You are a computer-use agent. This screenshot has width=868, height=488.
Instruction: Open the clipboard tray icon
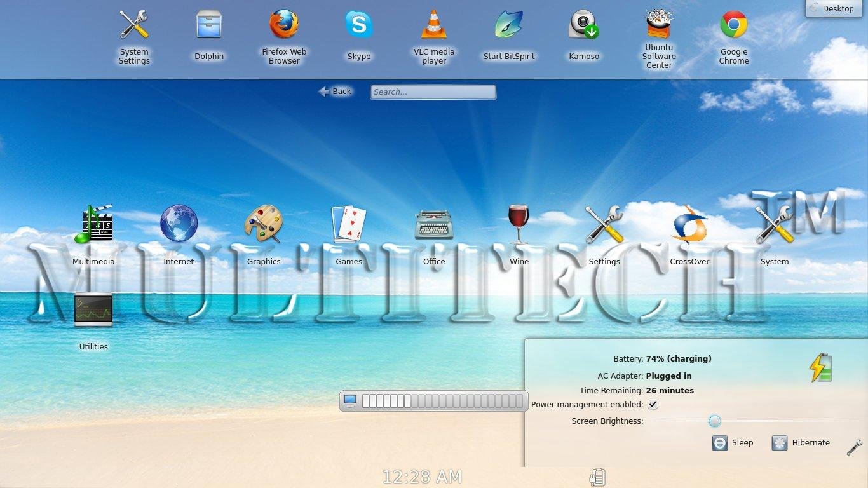pos(597,477)
